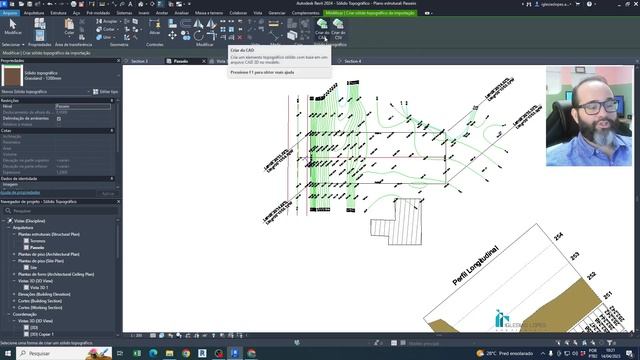
Task: Click the Nível value field
Action: pos(83,106)
